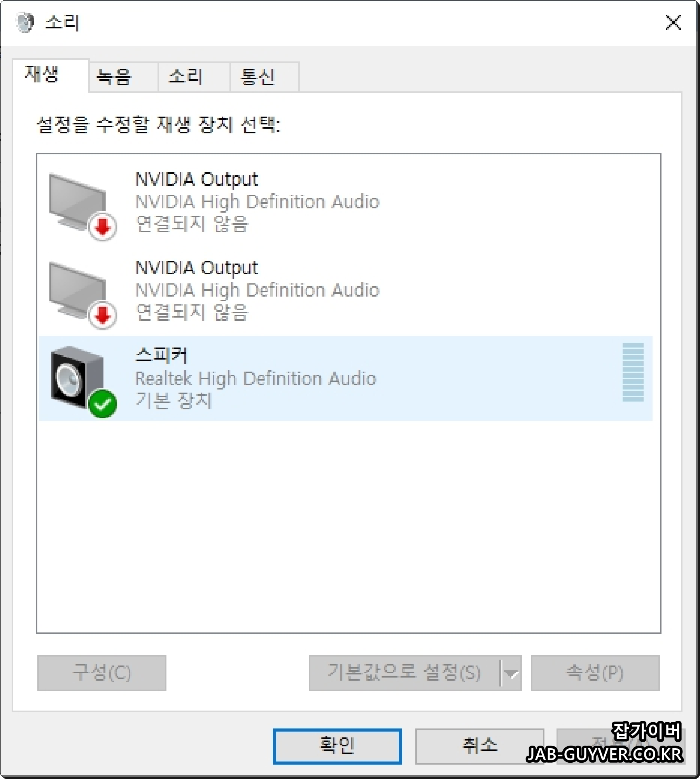Close the 소리 dialog window
The width and height of the screenshot is (700, 779).
coord(673,22)
